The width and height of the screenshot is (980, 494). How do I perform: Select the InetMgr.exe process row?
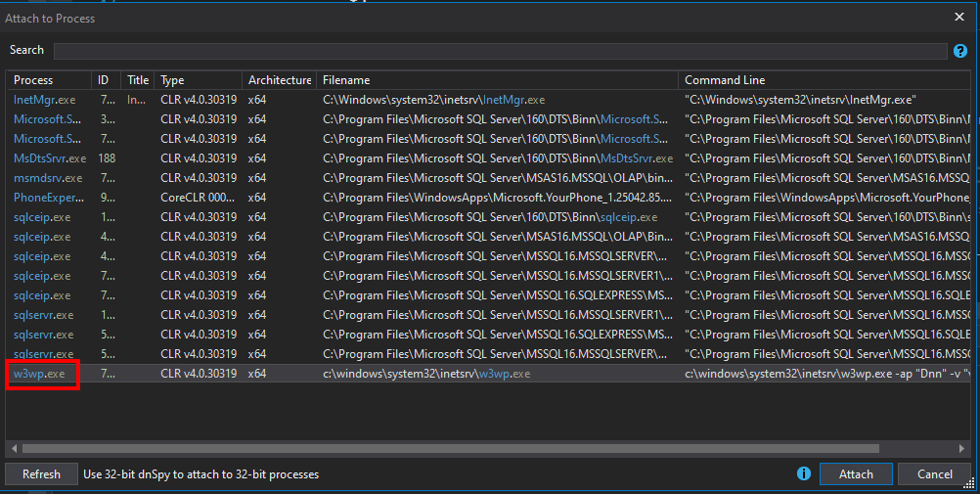click(x=488, y=100)
